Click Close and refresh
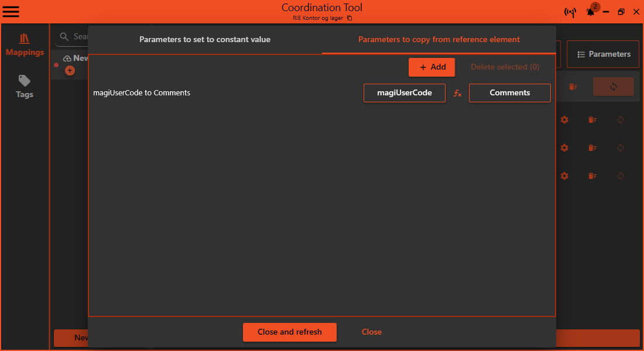Viewport: 644px width, 351px height. tap(290, 332)
